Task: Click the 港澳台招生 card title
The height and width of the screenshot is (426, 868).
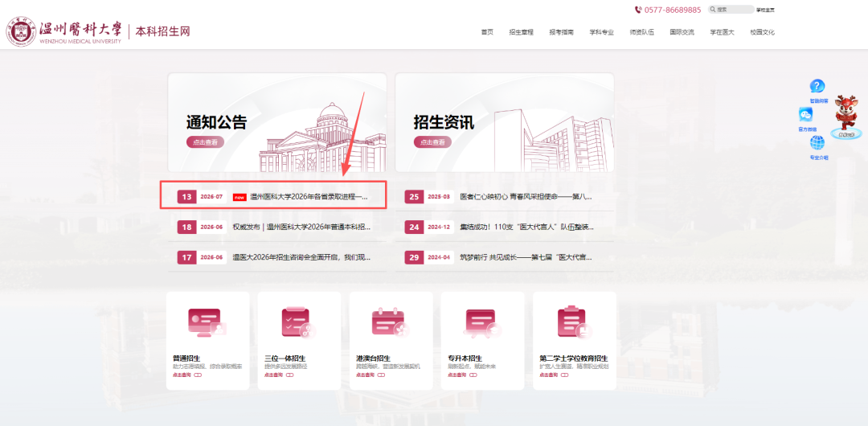Action: click(x=374, y=358)
